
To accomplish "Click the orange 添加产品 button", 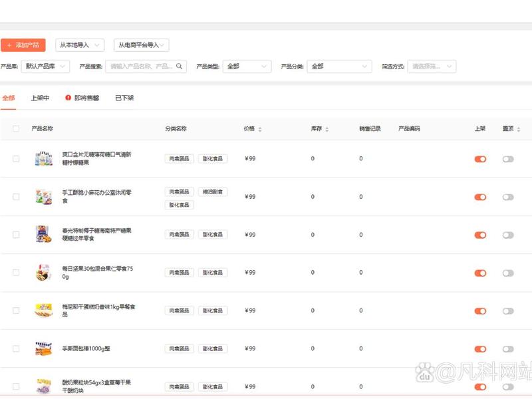I will (23, 45).
